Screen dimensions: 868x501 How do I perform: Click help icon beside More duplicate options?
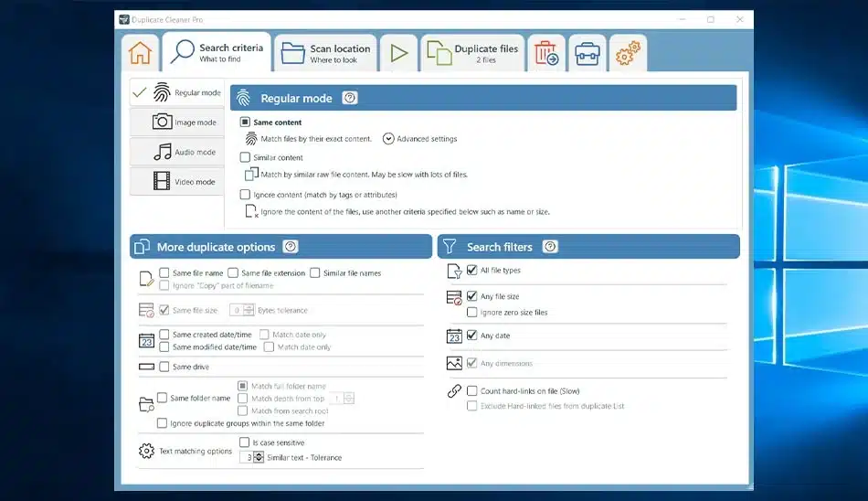[291, 247]
